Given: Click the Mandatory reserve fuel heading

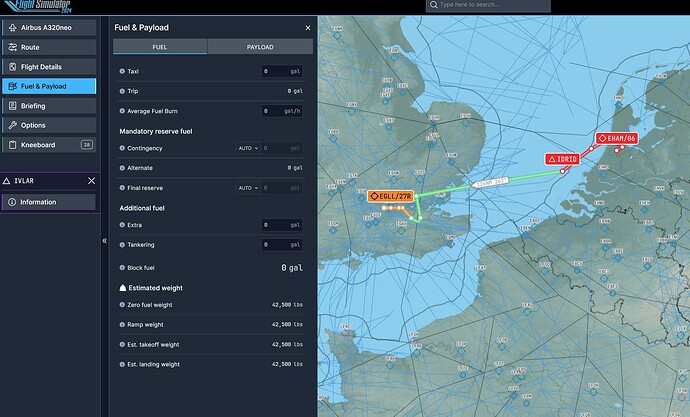Looking at the screenshot, I should [x=156, y=131].
